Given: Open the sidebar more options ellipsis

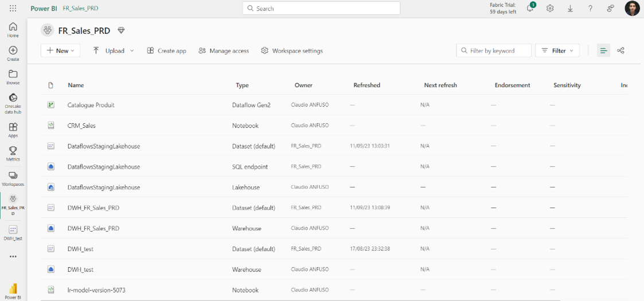Looking at the screenshot, I should point(13,257).
